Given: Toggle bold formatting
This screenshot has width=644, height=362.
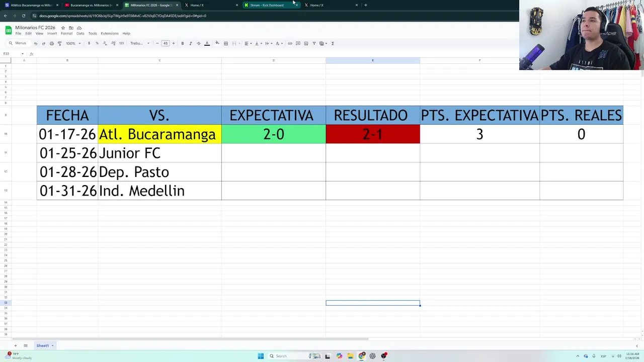Looking at the screenshot, I should 182,43.
